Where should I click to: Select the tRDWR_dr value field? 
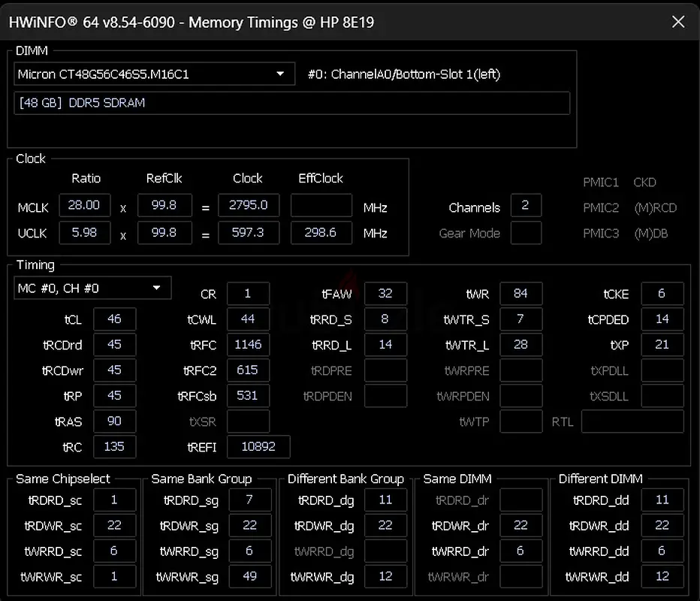(521, 526)
